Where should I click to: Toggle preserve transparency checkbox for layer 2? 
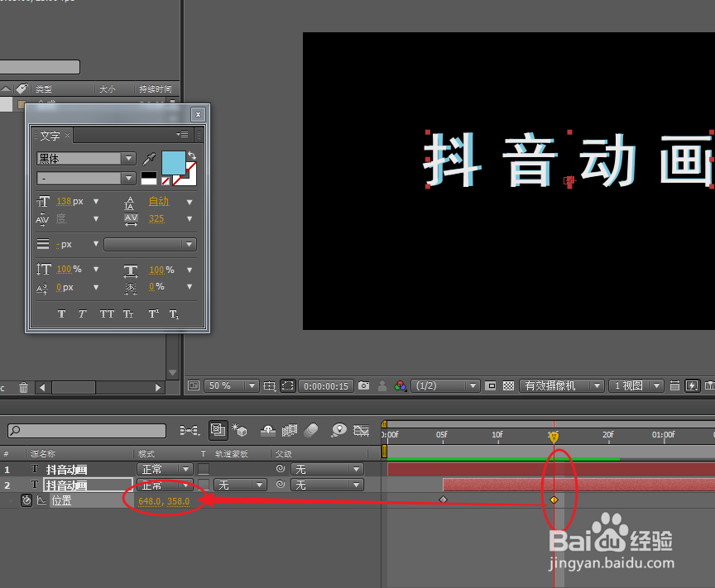[204, 485]
